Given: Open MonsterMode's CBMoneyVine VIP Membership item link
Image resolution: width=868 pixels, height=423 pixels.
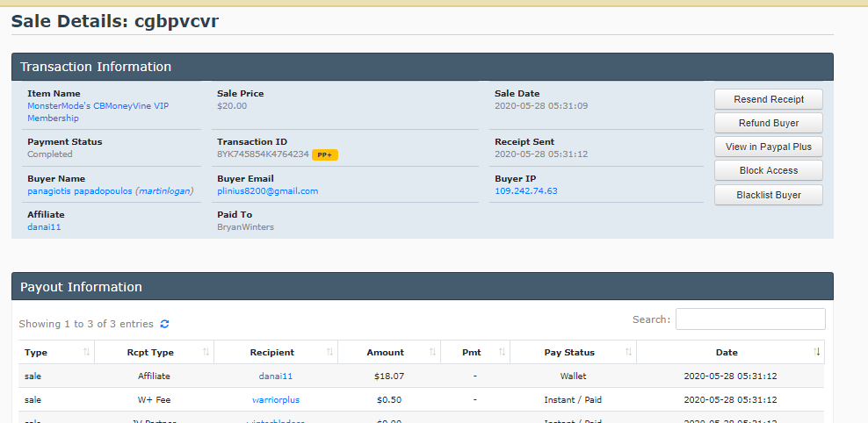Looking at the screenshot, I should tap(98, 111).
